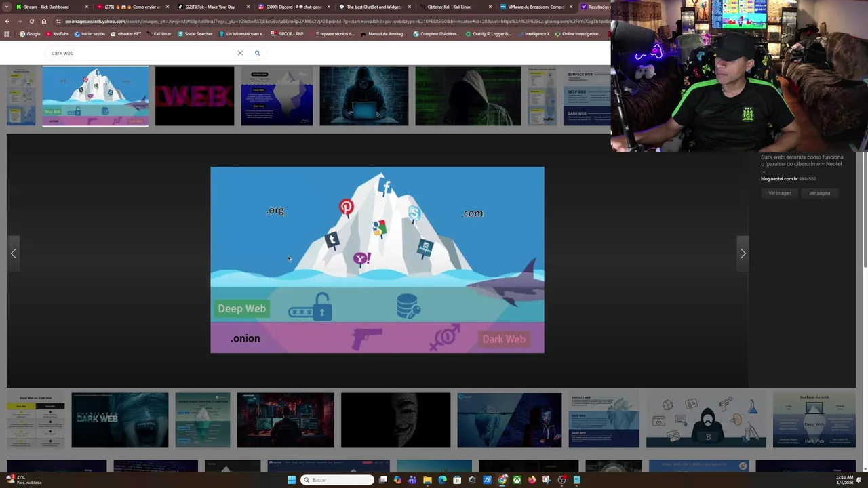Screen dimensions: 868x488
Task: Open OBS Studio on the taskbar
Action: tap(561, 480)
